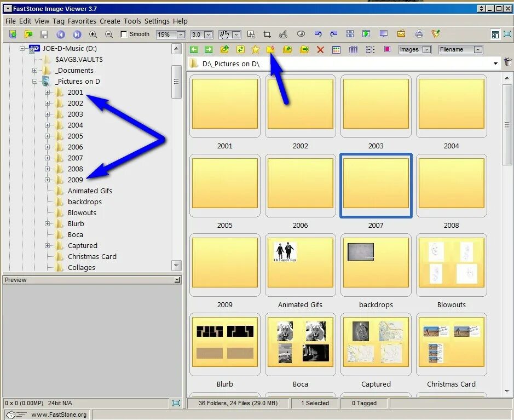Click the green forward arrow navigation icon
Image resolution: width=514 pixels, height=420 pixels.
pos(209,49)
